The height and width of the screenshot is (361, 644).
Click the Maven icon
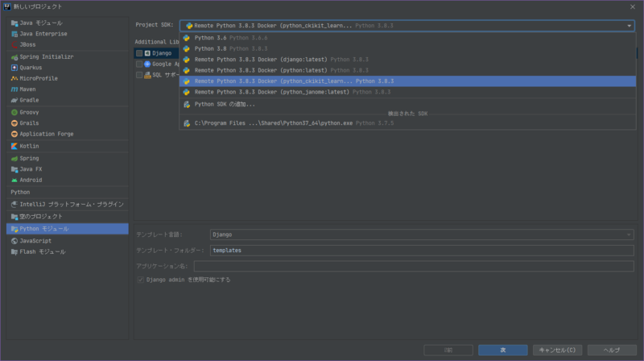pyautogui.click(x=14, y=89)
